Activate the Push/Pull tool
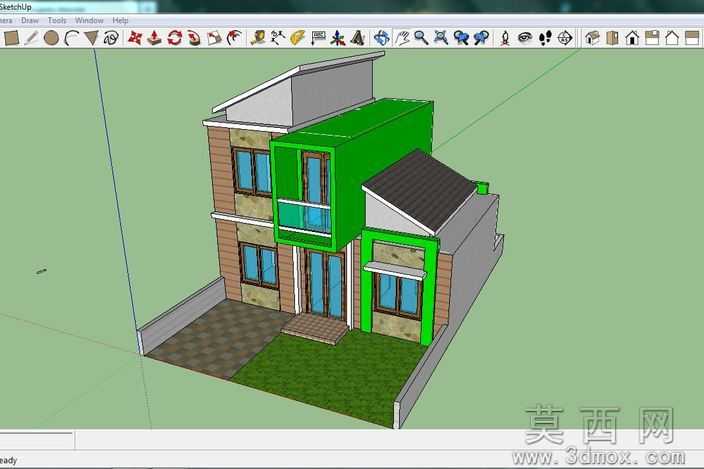The height and width of the screenshot is (469, 704). (154, 38)
